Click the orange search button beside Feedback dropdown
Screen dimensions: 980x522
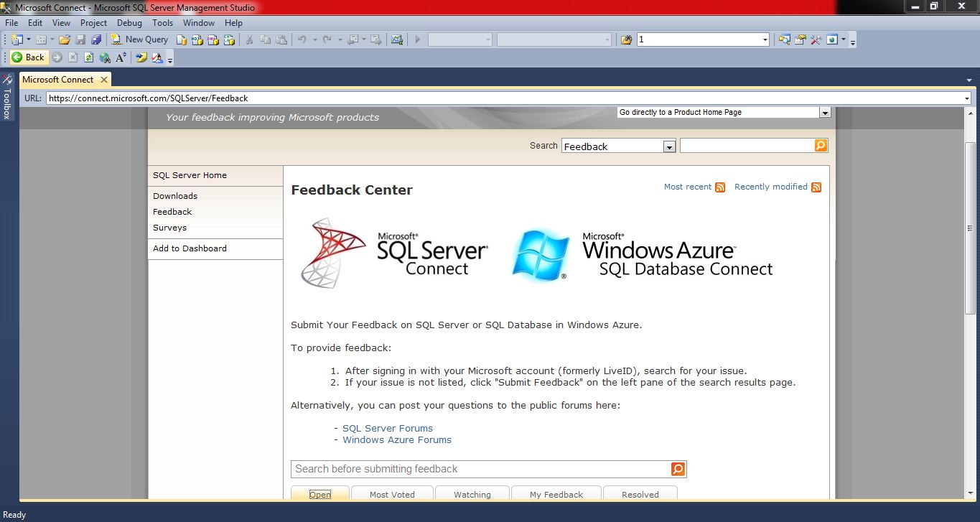[x=821, y=146]
